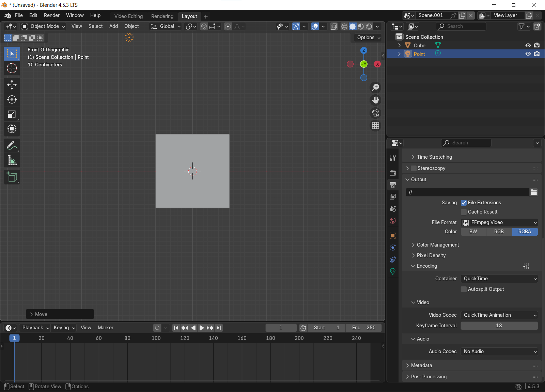Image resolution: width=545 pixels, height=392 pixels.
Task: Open the Object Mode dropdown
Action: click(x=43, y=26)
